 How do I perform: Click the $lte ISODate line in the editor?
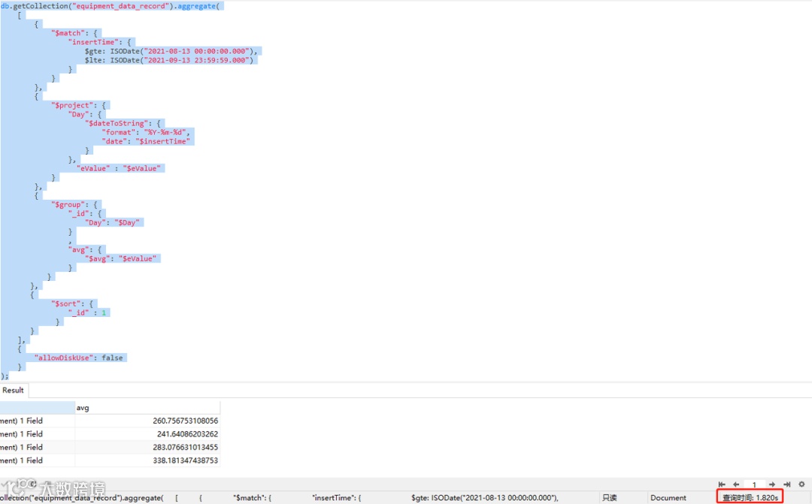pyautogui.click(x=169, y=60)
